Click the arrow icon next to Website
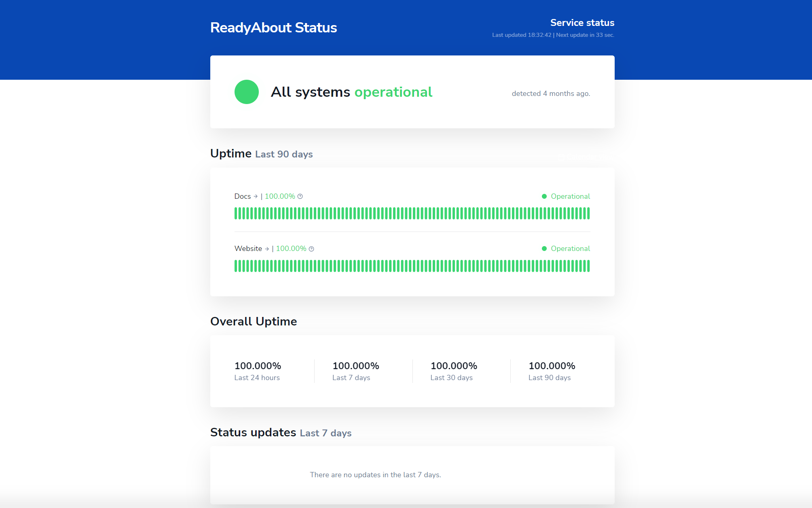Screen dimensions: 812x508 click(267, 249)
